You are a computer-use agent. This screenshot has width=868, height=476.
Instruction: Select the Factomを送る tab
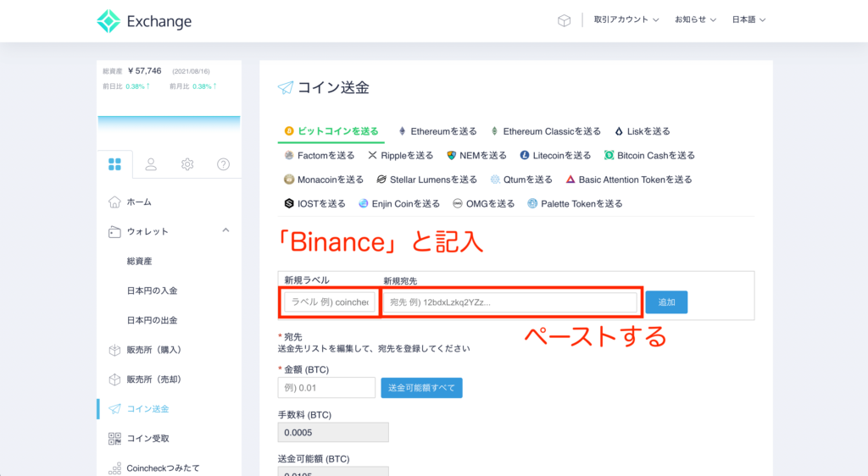pyautogui.click(x=320, y=155)
